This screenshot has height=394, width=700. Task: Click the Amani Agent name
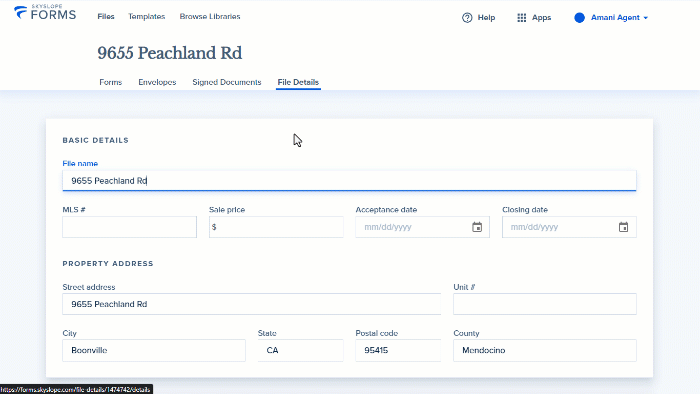(x=615, y=18)
